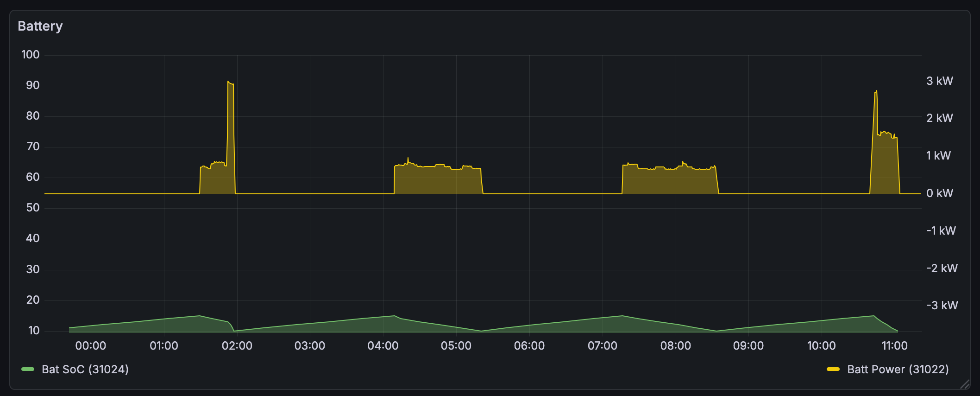
Task: Click the 00:00 time axis label
Action: coord(91,346)
